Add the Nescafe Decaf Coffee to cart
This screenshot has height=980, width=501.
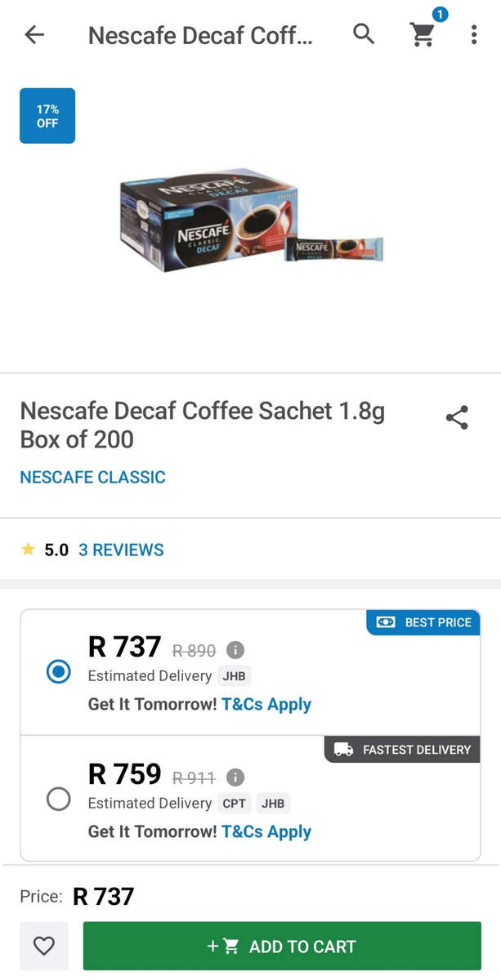click(x=282, y=946)
